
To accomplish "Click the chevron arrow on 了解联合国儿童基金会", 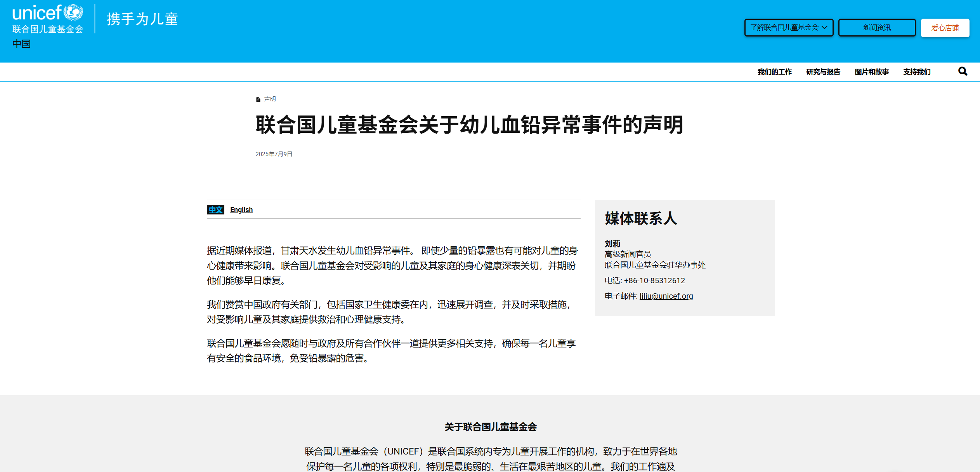I will (x=824, y=28).
